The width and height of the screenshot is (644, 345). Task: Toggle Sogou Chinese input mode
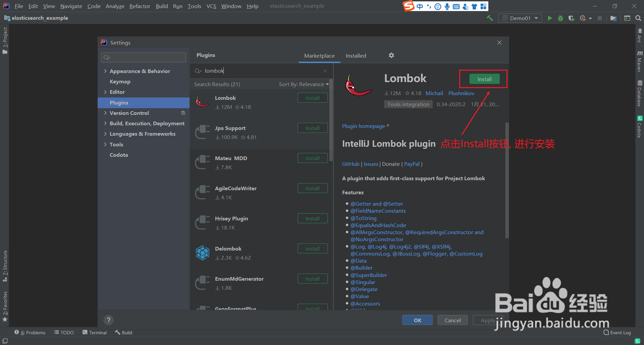coord(420,6)
